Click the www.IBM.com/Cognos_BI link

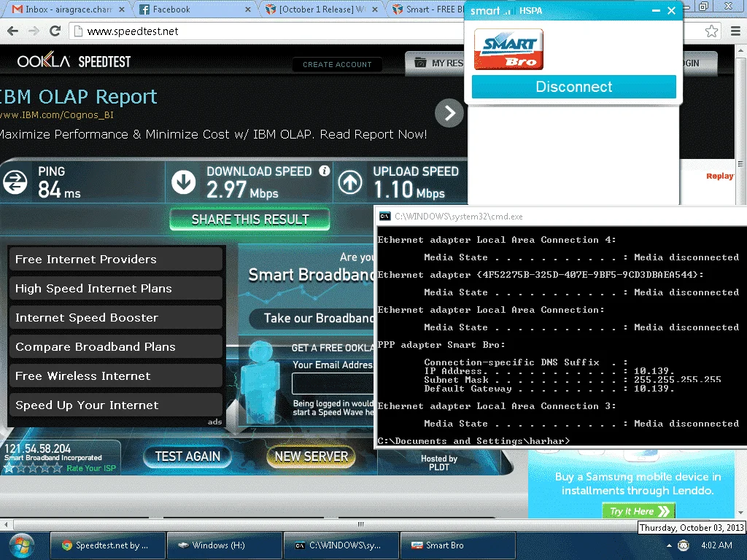[x=57, y=114]
